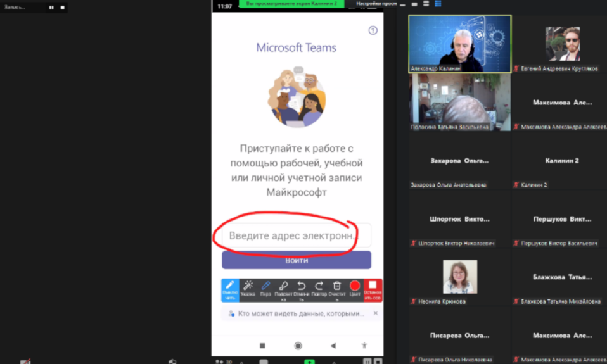Viewport: 607px width, 364px height.
Task: Select the Подсветка (highlighter) tool
Action: [284, 289]
